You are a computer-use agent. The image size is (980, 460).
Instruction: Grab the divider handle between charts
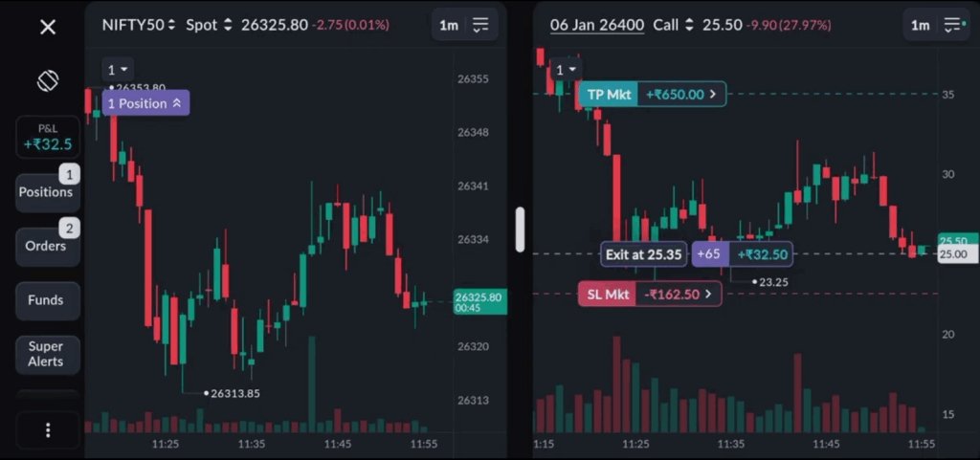pyautogui.click(x=520, y=230)
